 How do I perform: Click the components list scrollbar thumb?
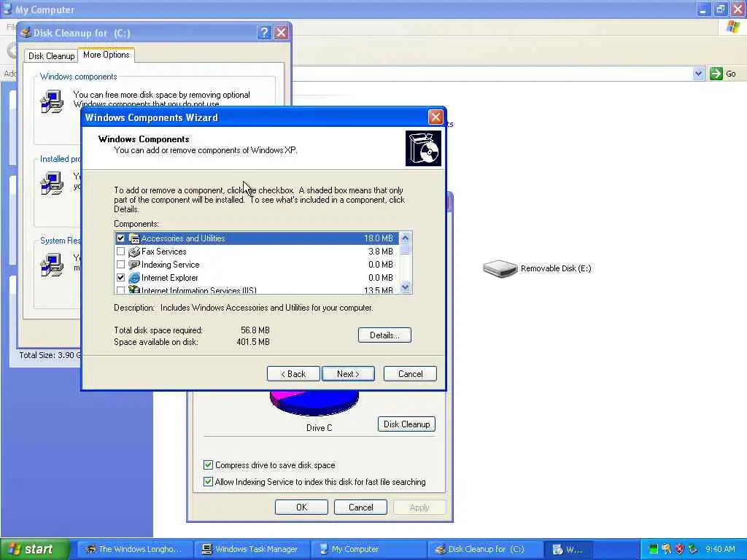point(405,249)
